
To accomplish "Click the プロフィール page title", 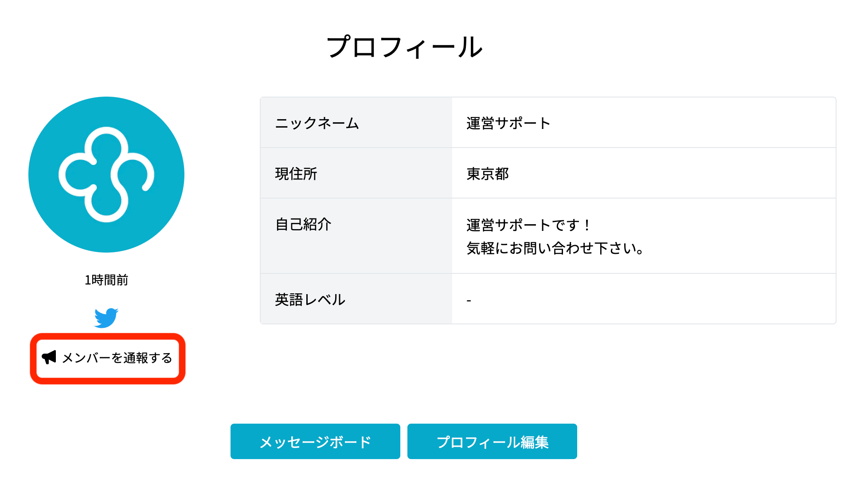I will tap(405, 47).
